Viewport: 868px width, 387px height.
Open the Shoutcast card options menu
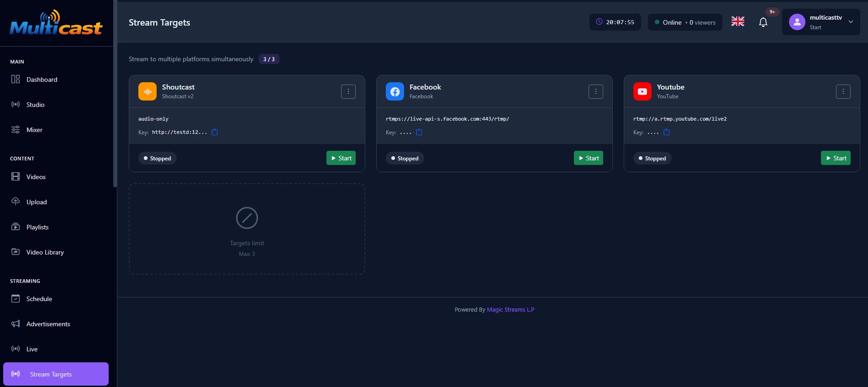(x=348, y=91)
